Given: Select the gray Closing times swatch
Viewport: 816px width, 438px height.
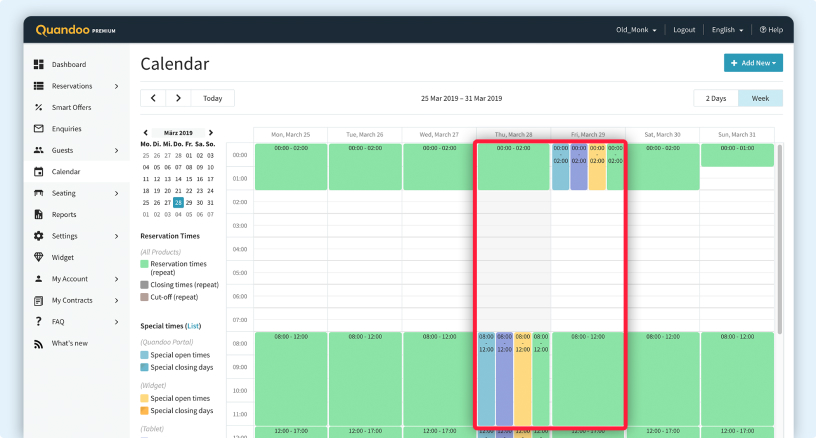Looking at the screenshot, I should [145, 285].
